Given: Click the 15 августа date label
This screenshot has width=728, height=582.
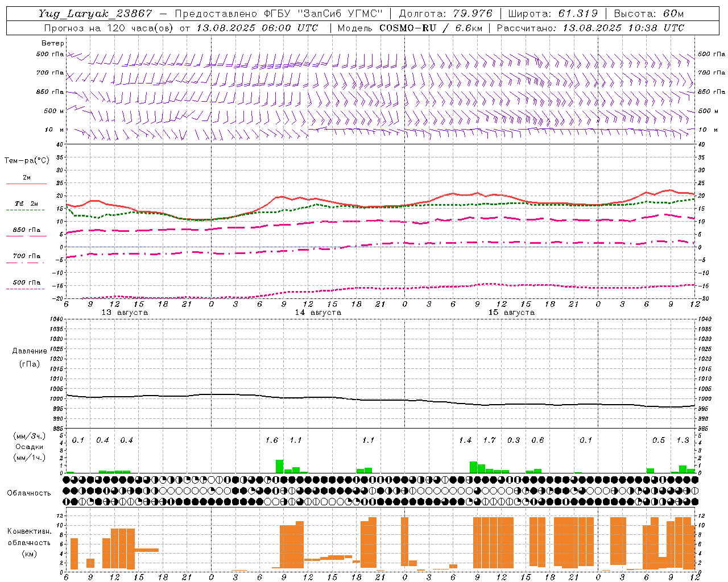Looking at the screenshot, I should tap(511, 313).
